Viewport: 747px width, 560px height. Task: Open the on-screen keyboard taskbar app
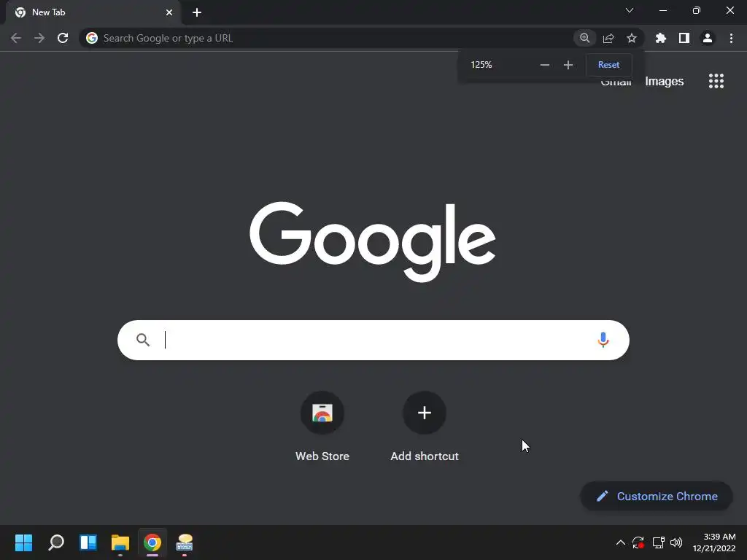[185, 542]
